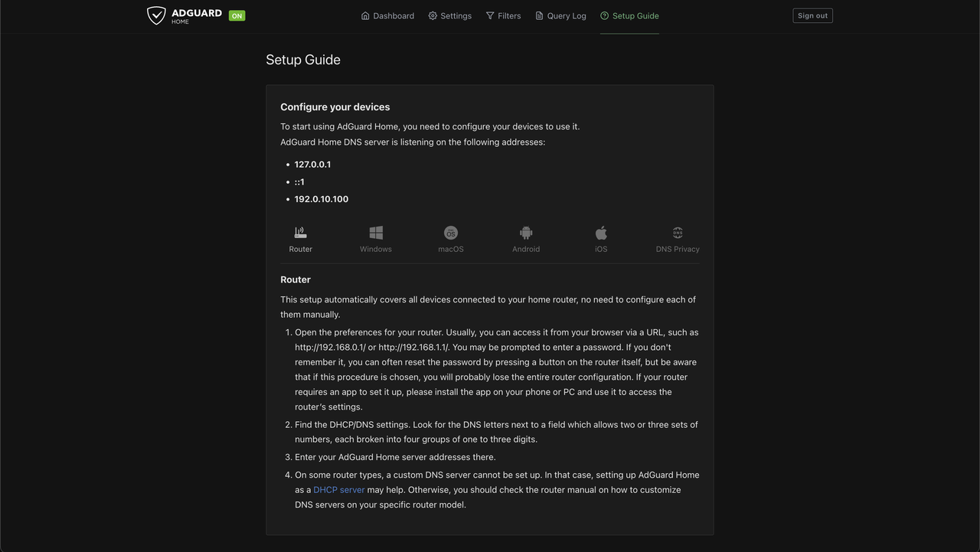
Task: Click the AdGuard Home shield logo
Action: [156, 15]
